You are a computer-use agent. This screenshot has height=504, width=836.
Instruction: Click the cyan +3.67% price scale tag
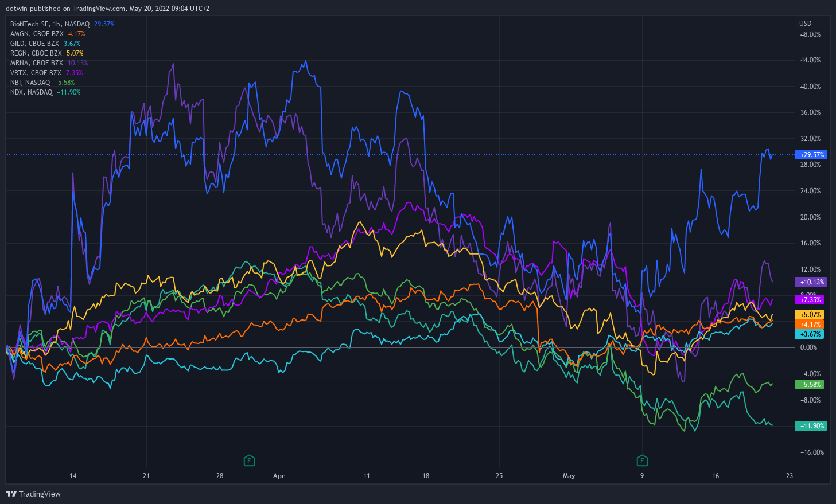[x=809, y=334]
